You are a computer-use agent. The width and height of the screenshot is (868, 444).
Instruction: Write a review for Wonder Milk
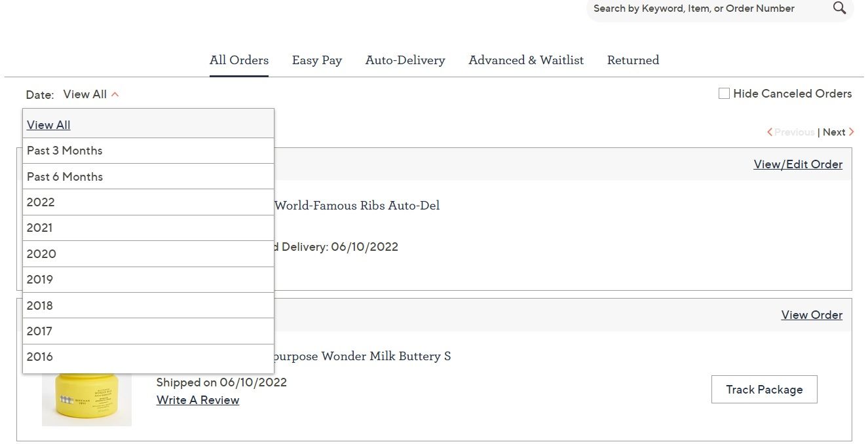point(197,399)
